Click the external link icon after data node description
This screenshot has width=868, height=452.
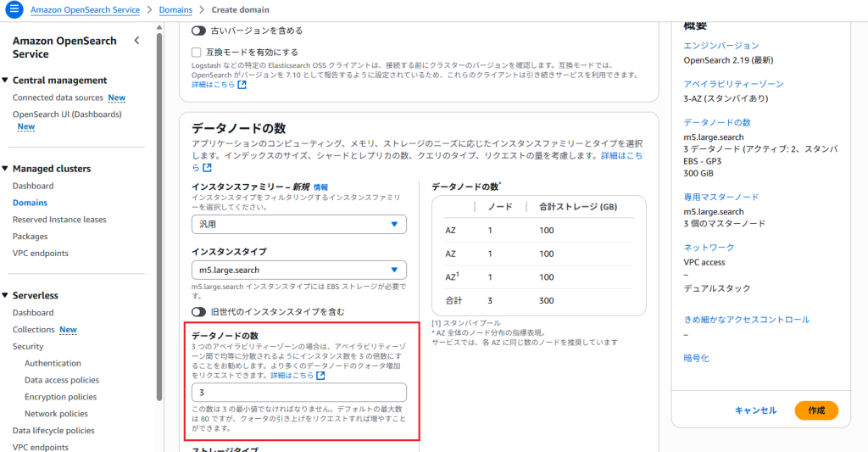tap(207, 167)
